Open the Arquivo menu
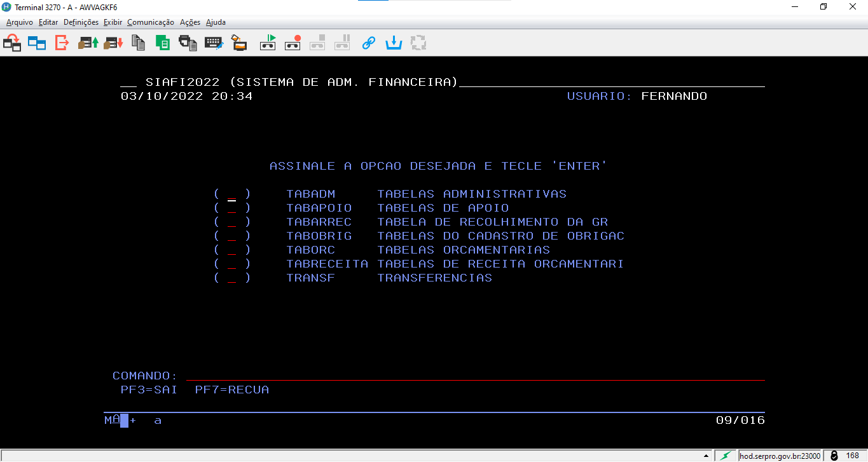The width and height of the screenshot is (868, 462). 20,22
